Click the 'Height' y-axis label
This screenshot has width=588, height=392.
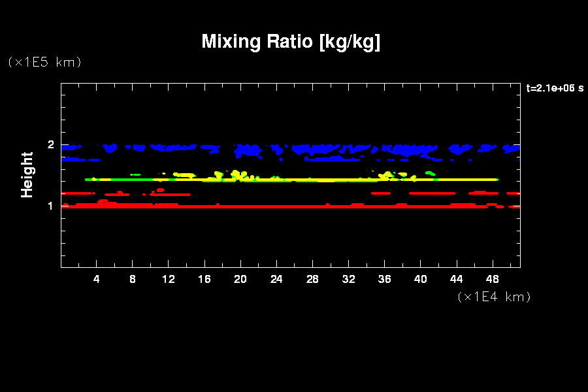27,174
